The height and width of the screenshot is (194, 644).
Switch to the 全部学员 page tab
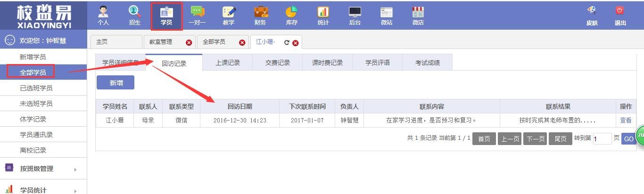pos(214,42)
